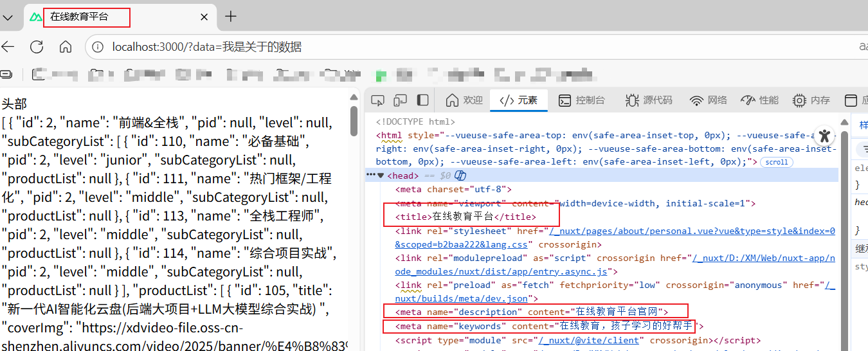Click the accessibility figure icon
This screenshot has width=868, height=351.
(x=826, y=136)
